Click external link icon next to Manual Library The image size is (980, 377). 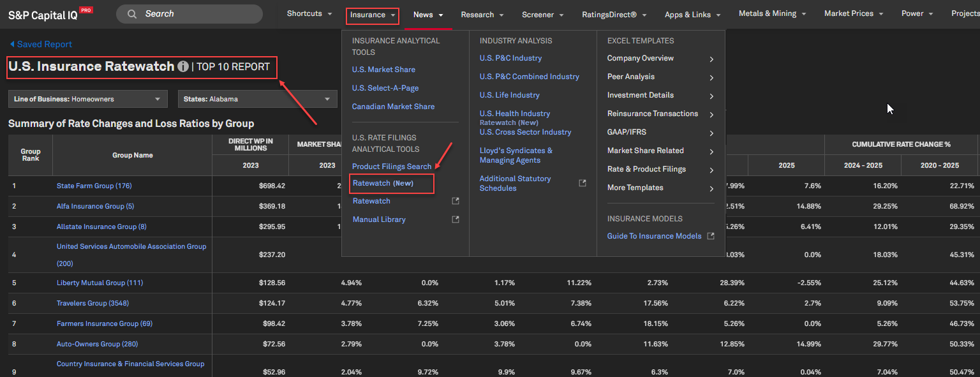(456, 219)
